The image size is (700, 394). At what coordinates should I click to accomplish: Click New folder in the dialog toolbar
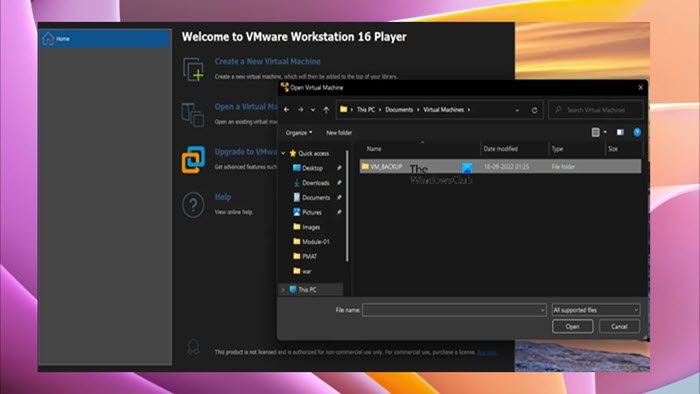click(x=339, y=133)
